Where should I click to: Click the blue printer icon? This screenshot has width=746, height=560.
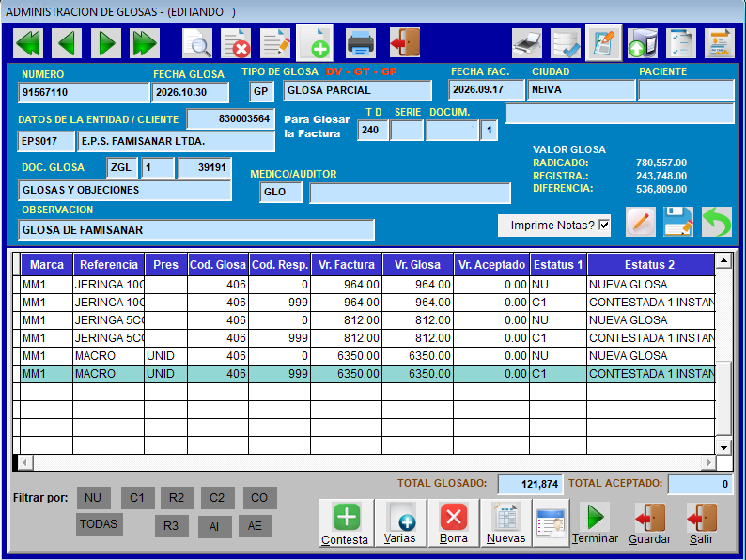tap(361, 43)
